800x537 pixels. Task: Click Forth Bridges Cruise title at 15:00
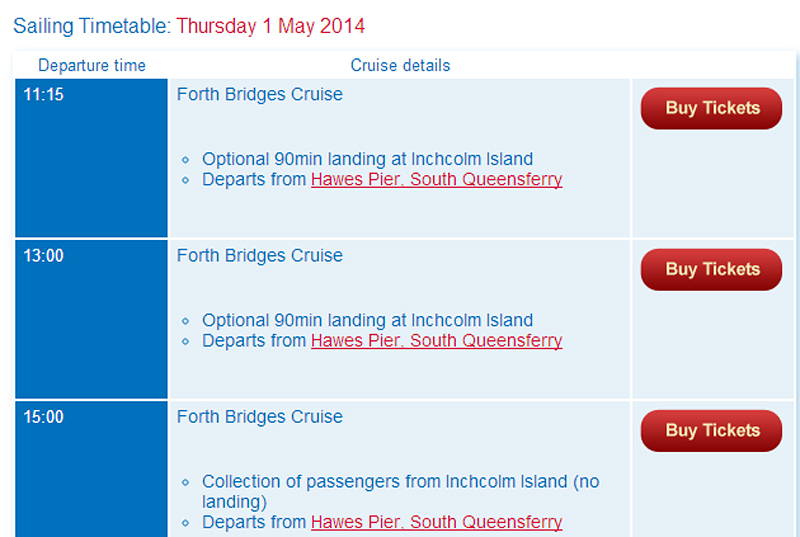(x=260, y=417)
